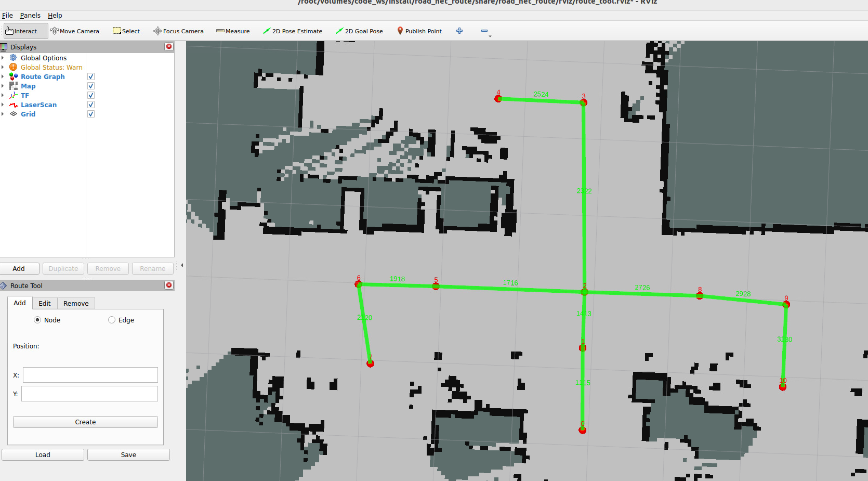Open the File menu
The height and width of the screenshot is (481, 868).
click(7, 16)
